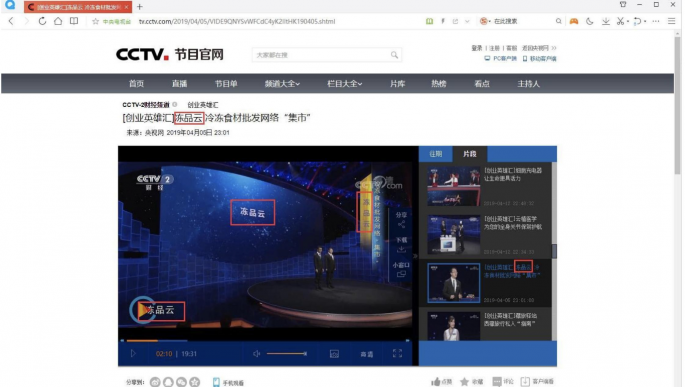This screenshot has width=685, height=387.
Task: Reload the page with the refresh icon
Action: tap(42, 21)
